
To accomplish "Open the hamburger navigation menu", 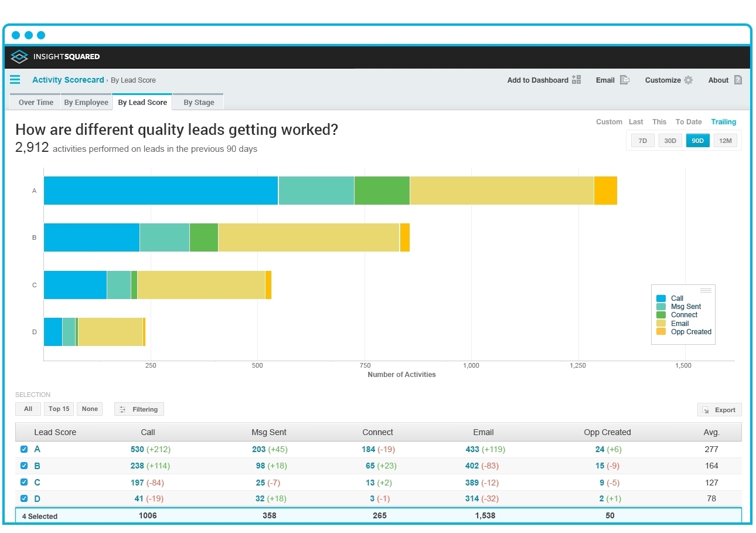I will [15, 80].
